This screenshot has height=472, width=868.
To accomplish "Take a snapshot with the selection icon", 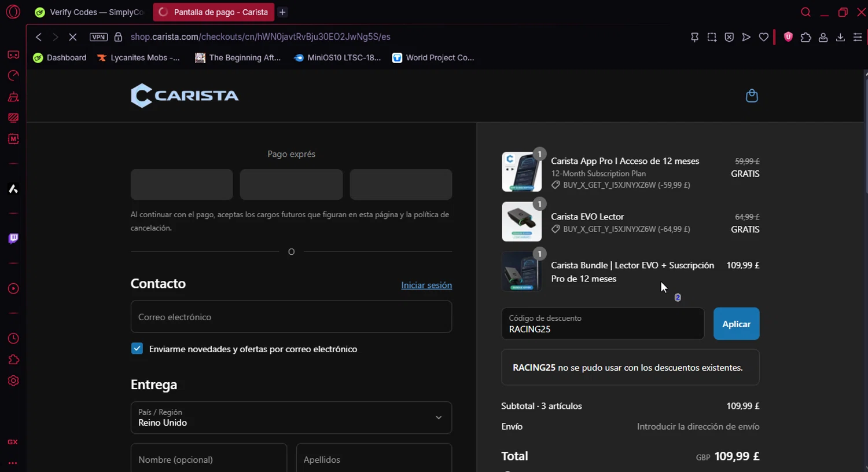I will click(712, 37).
